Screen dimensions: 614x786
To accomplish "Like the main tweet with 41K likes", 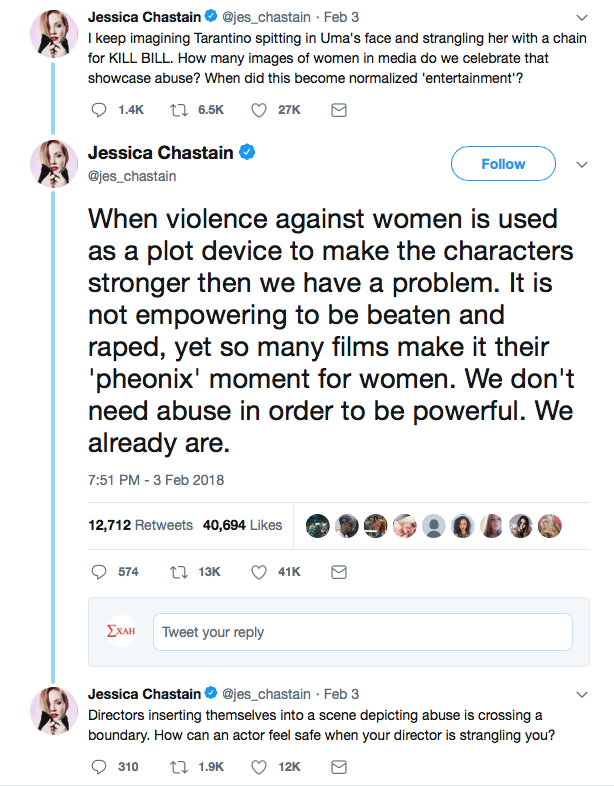I will pyautogui.click(x=259, y=572).
